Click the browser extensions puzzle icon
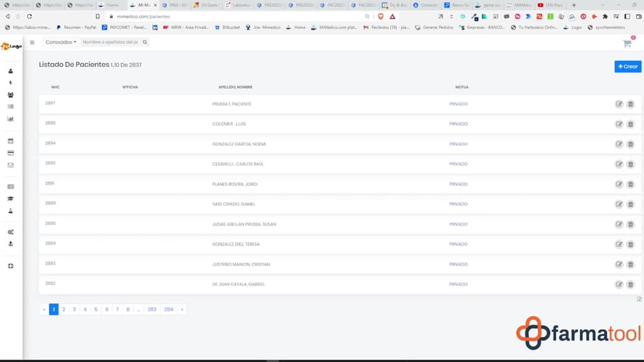 click(605, 16)
